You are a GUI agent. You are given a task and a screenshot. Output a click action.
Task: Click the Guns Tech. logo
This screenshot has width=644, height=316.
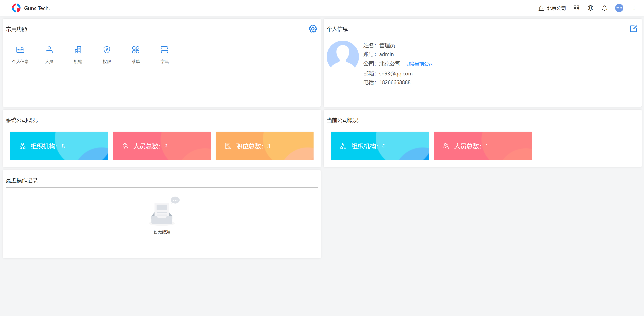point(16,8)
